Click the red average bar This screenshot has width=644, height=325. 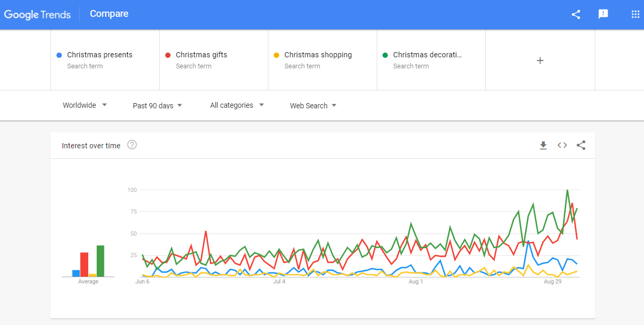click(x=84, y=265)
